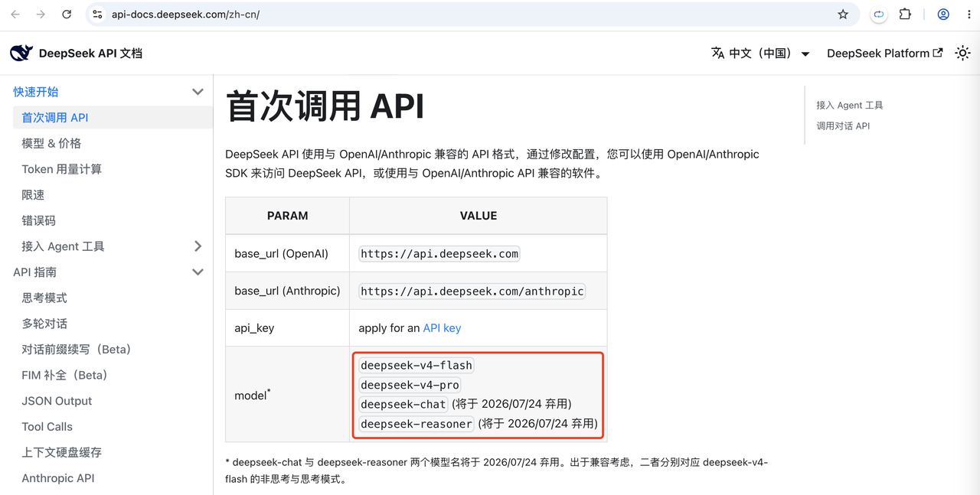Click the deepseek-v4-flash model name
Screen dimensions: 980x495
(x=416, y=365)
